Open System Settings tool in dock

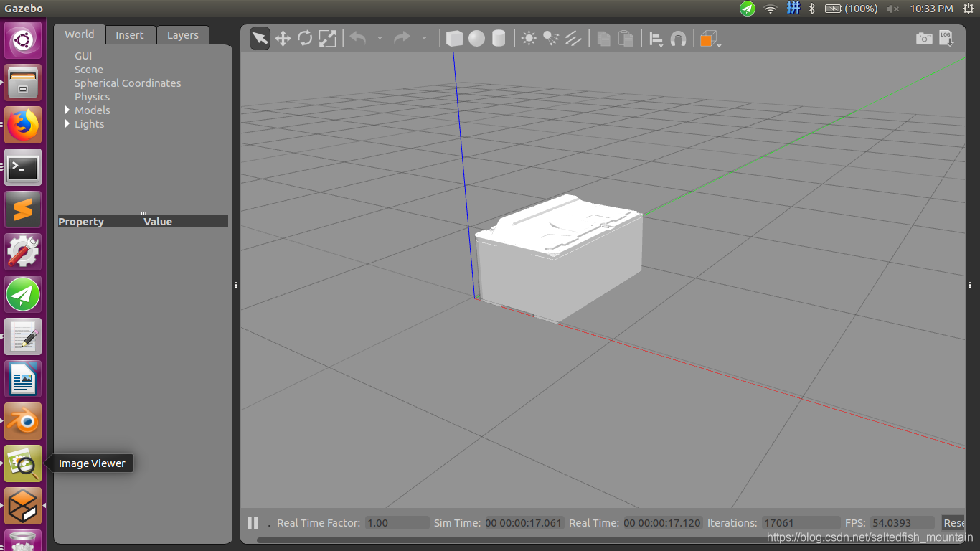tap(23, 252)
